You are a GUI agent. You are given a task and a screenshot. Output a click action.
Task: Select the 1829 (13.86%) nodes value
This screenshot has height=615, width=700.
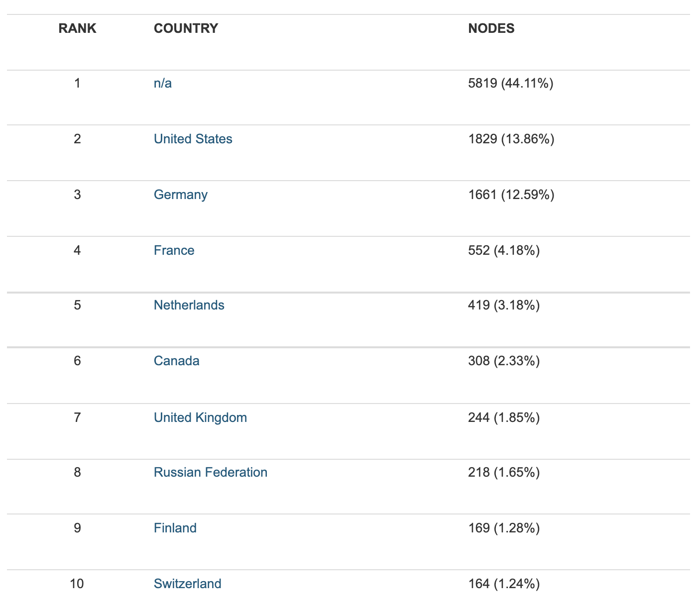(x=511, y=139)
